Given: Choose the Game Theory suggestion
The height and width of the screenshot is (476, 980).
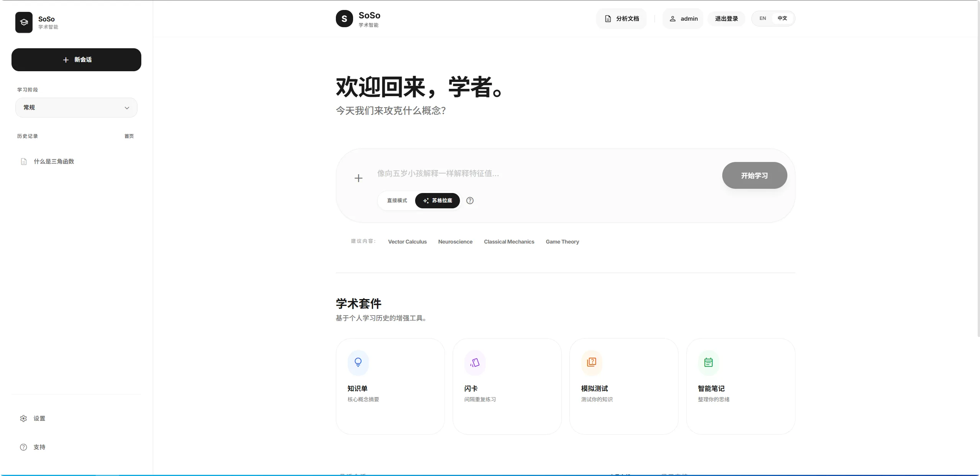Looking at the screenshot, I should pyautogui.click(x=562, y=242).
